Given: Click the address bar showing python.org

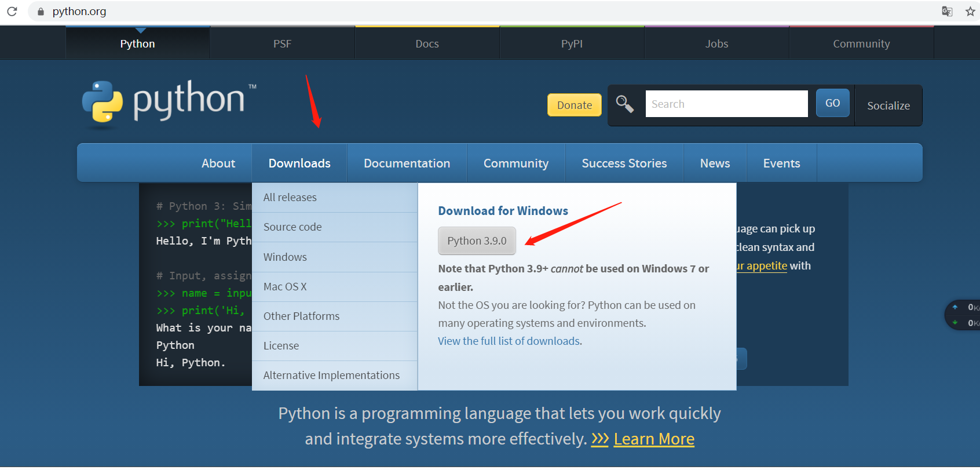Looking at the screenshot, I should point(481,12).
